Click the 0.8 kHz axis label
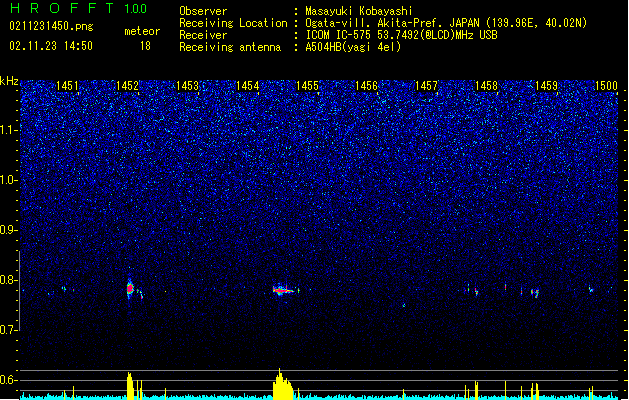 tap(9, 280)
